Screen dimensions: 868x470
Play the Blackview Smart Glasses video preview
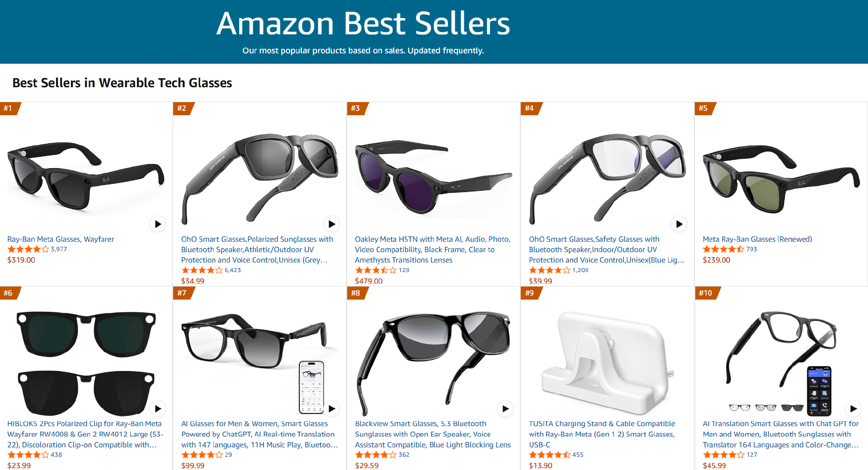click(x=505, y=409)
